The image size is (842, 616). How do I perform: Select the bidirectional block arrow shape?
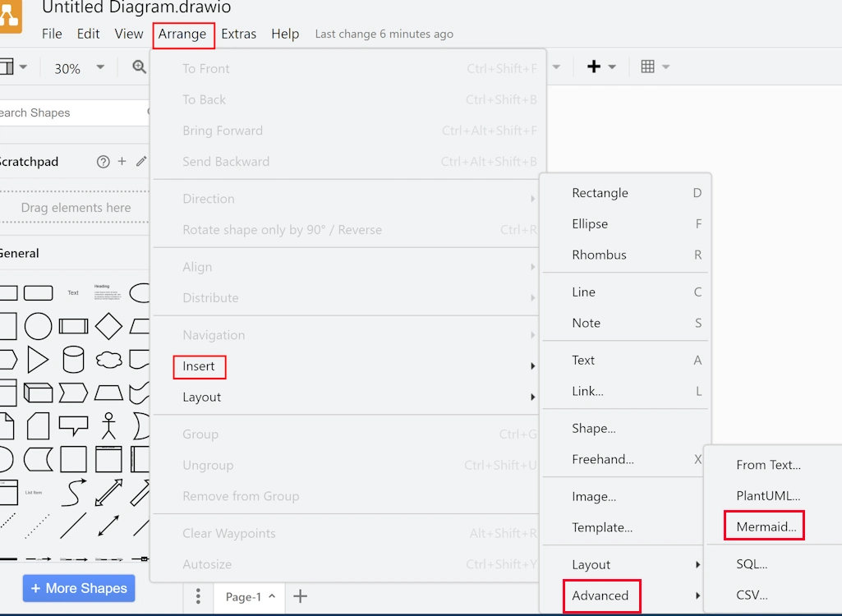click(108, 493)
